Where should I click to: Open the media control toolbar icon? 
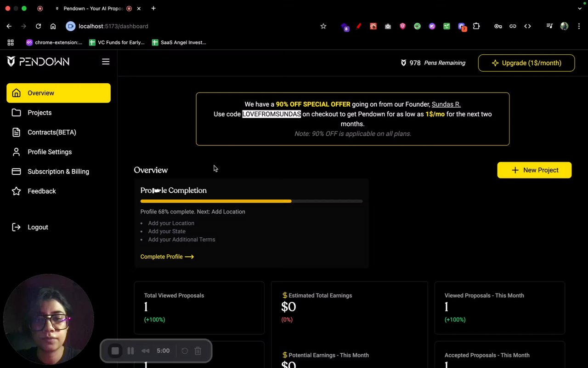pyautogui.click(x=549, y=26)
